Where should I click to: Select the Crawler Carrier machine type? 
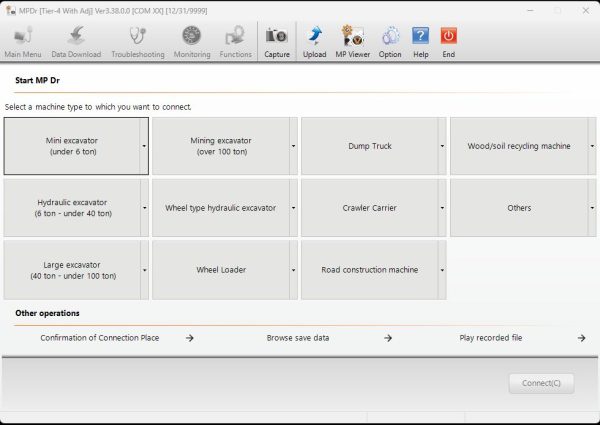[370, 208]
